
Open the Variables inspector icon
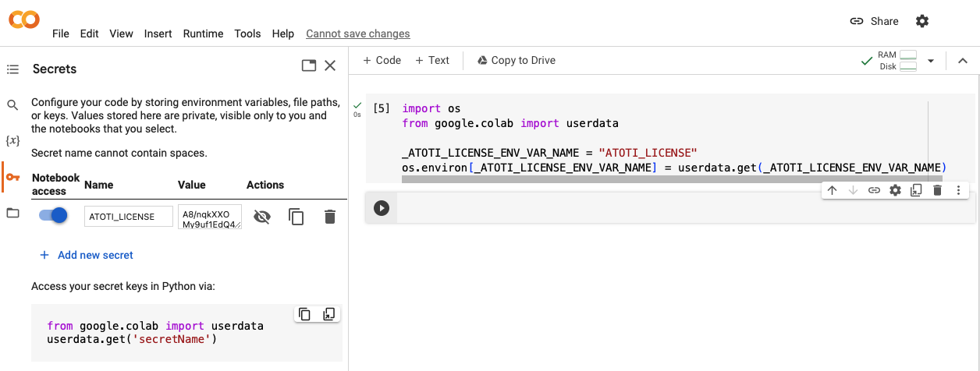click(12, 140)
